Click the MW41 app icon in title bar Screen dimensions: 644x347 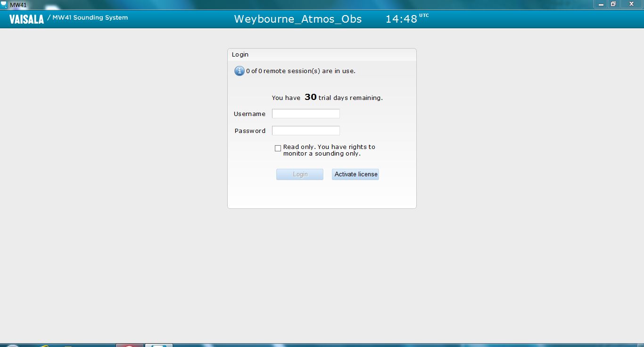click(x=4, y=4)
